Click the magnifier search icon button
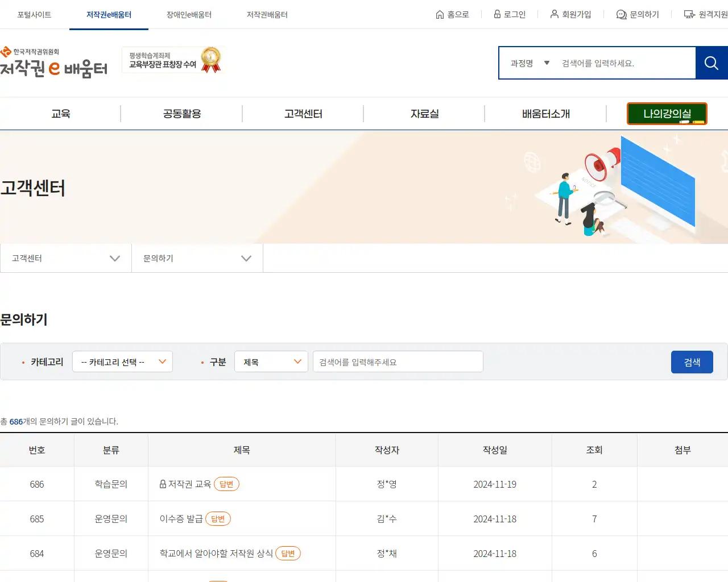Viewport: 728px width, 582px height. click(x=712, y=63)
